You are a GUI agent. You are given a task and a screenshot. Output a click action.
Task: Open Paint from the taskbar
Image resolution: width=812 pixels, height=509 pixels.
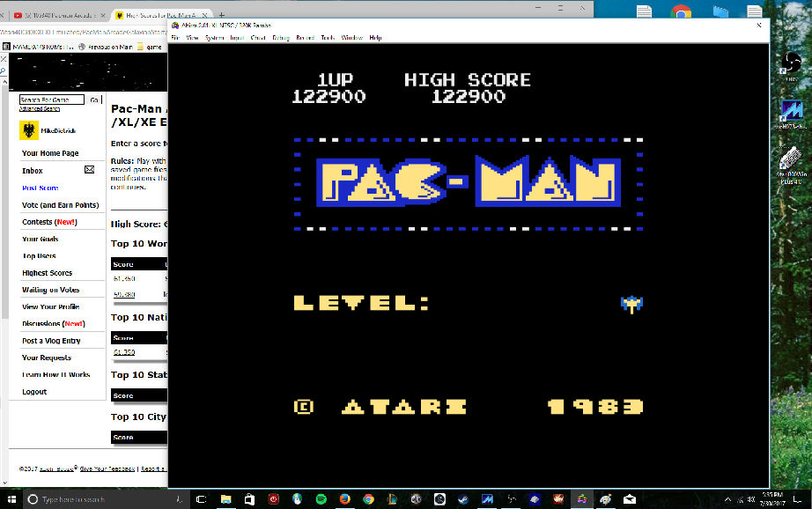(x=605, y=499)
